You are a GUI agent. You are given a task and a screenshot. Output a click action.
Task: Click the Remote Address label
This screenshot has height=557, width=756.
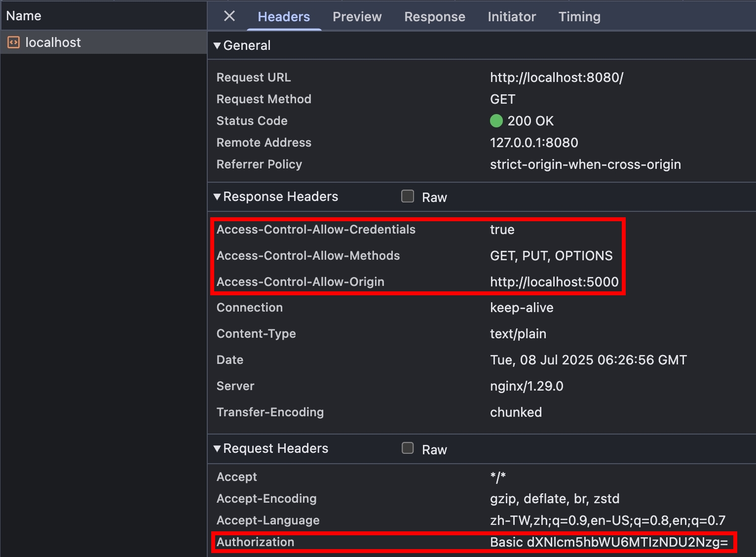pos(264,143)
